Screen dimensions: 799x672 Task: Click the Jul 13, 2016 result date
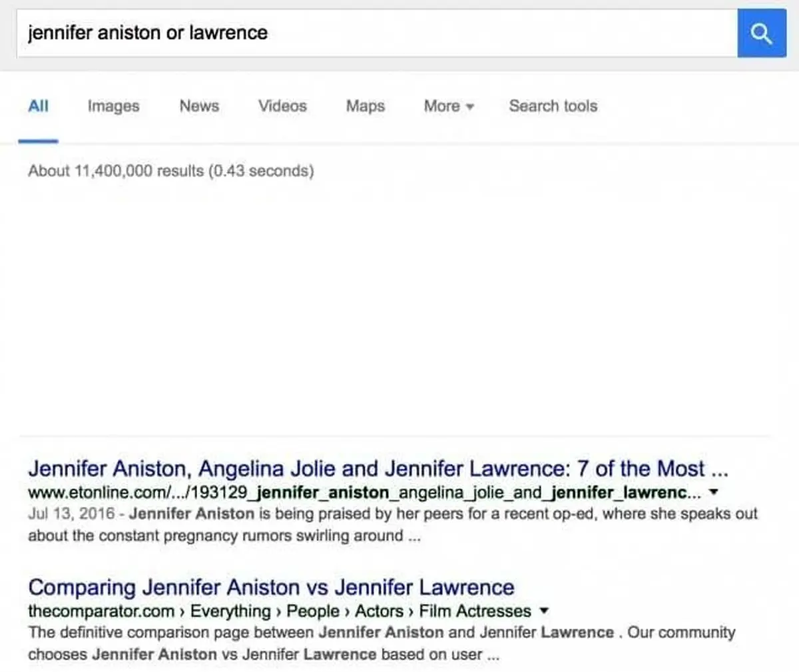click(71, 514)
